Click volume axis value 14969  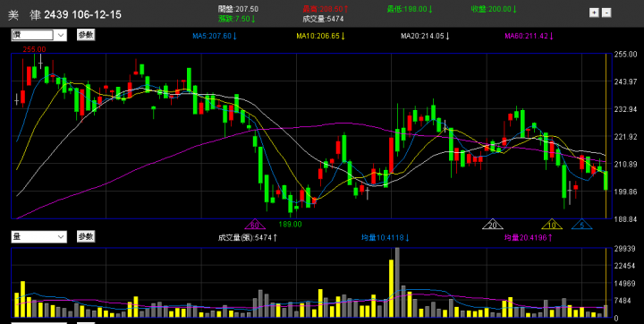tap(624, 284)
